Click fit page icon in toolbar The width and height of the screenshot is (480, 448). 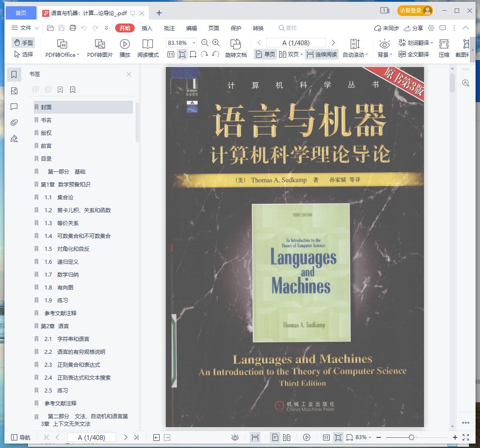point(182,55)
